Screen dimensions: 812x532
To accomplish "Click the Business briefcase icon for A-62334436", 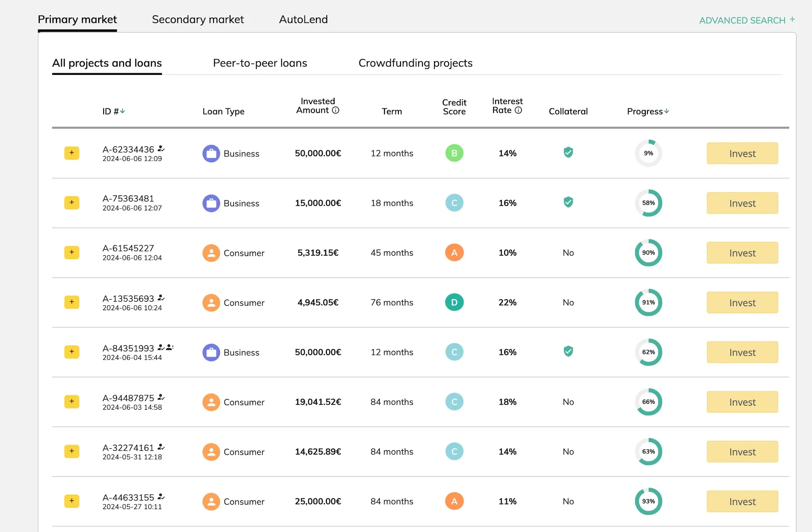I will 211,153.
